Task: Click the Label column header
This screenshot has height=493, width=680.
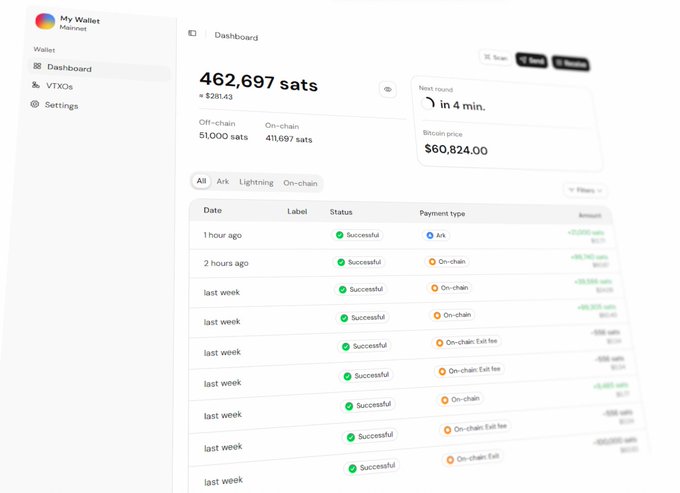Action: pyautogui.click(x=297, y=212)
